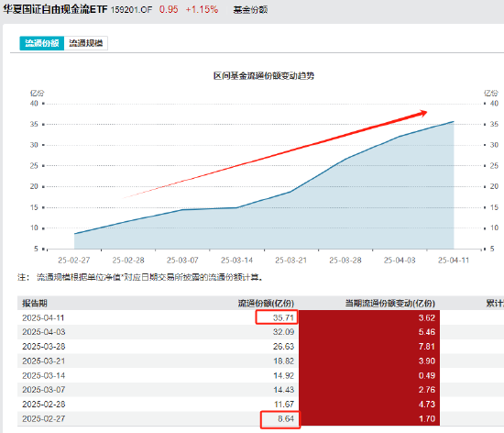Click x-axis label 25-02-28
The image size is (504, 433).
pyautogui.click(x=128, y=260)
